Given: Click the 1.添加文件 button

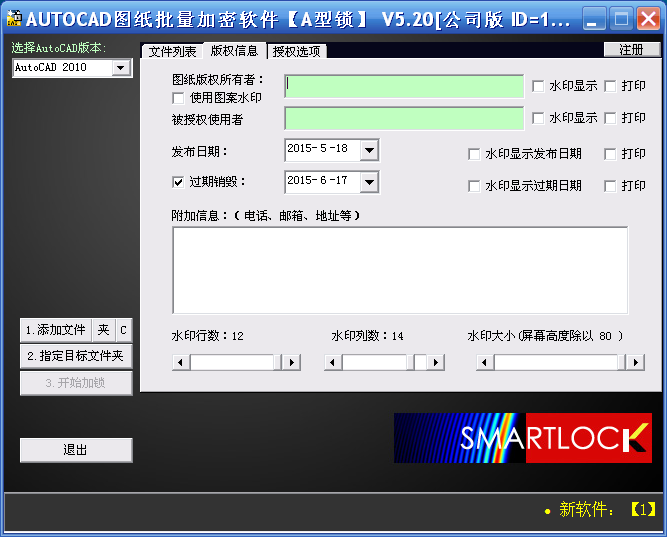Looking at the screenshot, I should (x=56, y=330).
